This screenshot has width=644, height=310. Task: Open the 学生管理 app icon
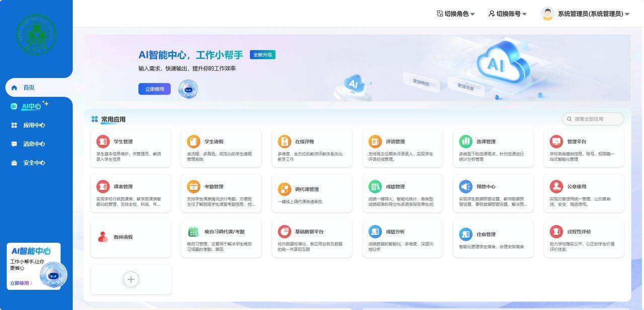[x=103, y=141]
